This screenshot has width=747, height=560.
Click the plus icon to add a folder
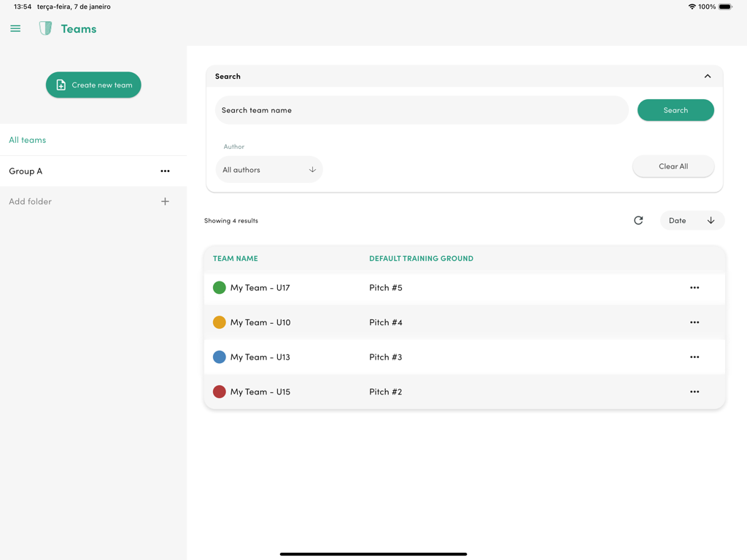point(165,201)
